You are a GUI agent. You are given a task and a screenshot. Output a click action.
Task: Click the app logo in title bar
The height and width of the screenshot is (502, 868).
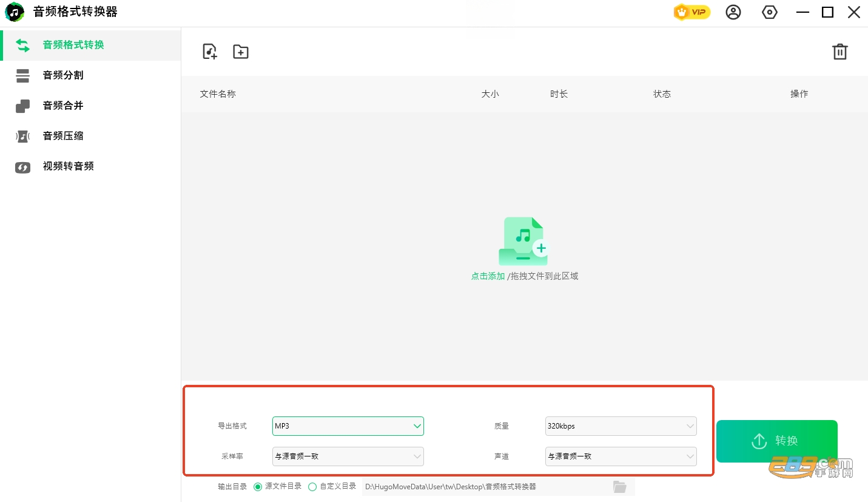pos(15,12)
